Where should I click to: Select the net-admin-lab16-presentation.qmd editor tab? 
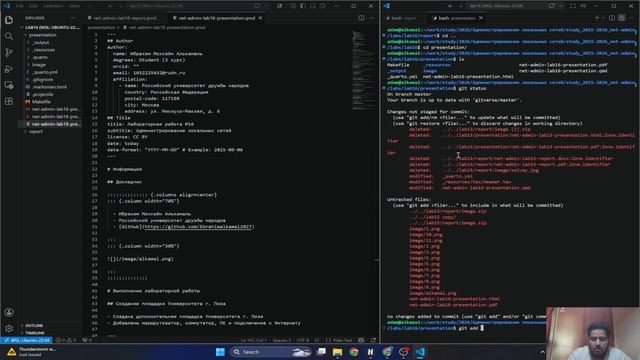pyautogui.click(x=216, y=18)
